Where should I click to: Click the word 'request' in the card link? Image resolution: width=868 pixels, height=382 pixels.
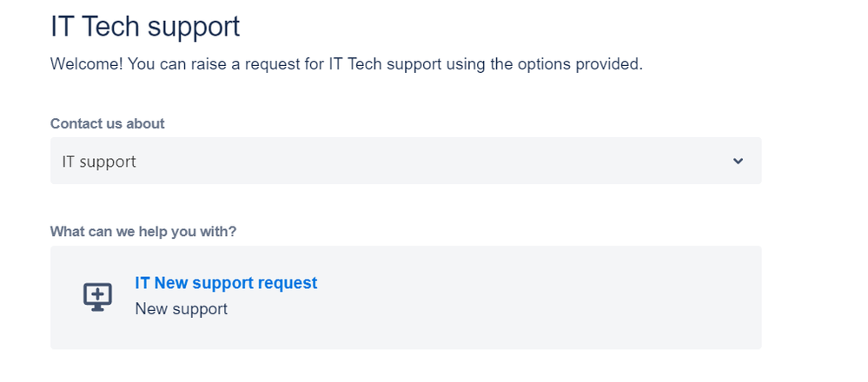[x=290, y=283]
